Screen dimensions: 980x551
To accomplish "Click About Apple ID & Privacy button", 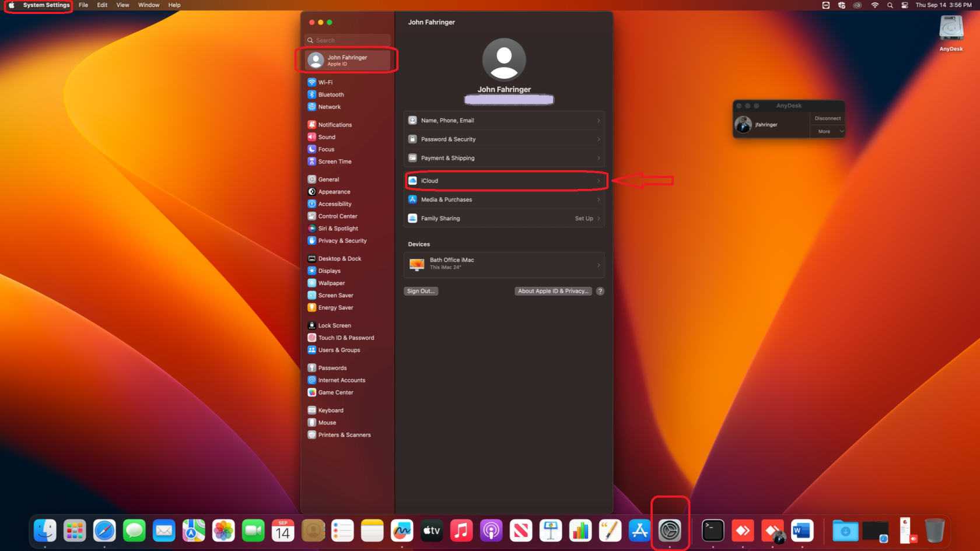I will tap(553, 291).
